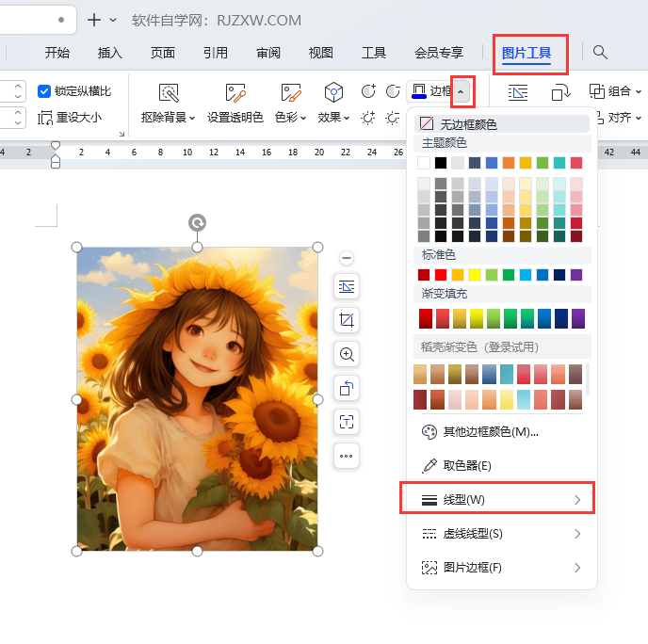Switch to the Page (页面) tab
Screen dimensions: 648x644
[x=162, y=53]
